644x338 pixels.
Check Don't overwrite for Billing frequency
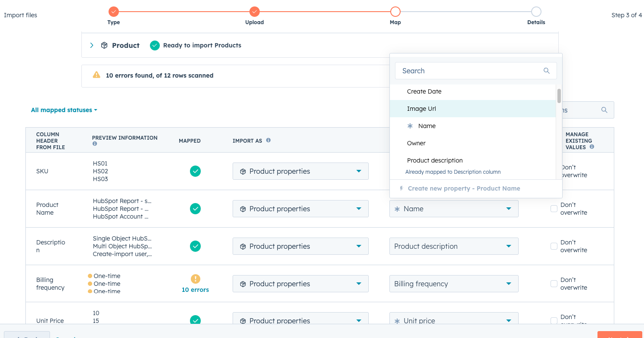[554, 284]
